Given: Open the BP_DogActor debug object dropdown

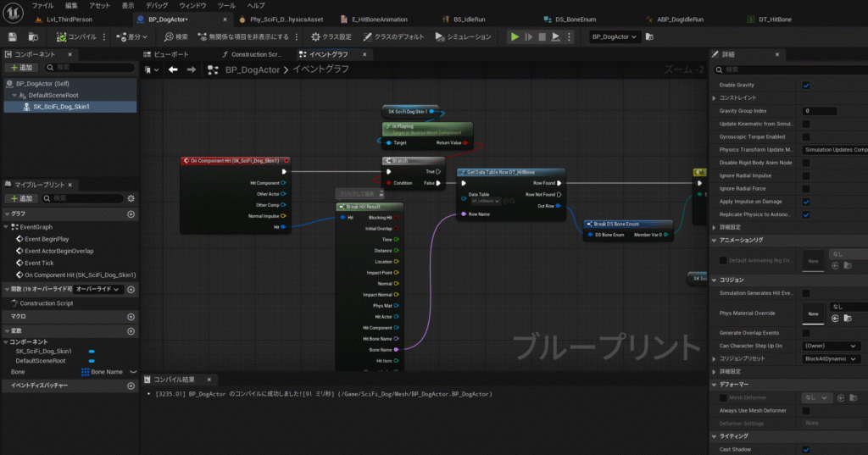Looking at the screenshot, I should (x=614, y=37).
